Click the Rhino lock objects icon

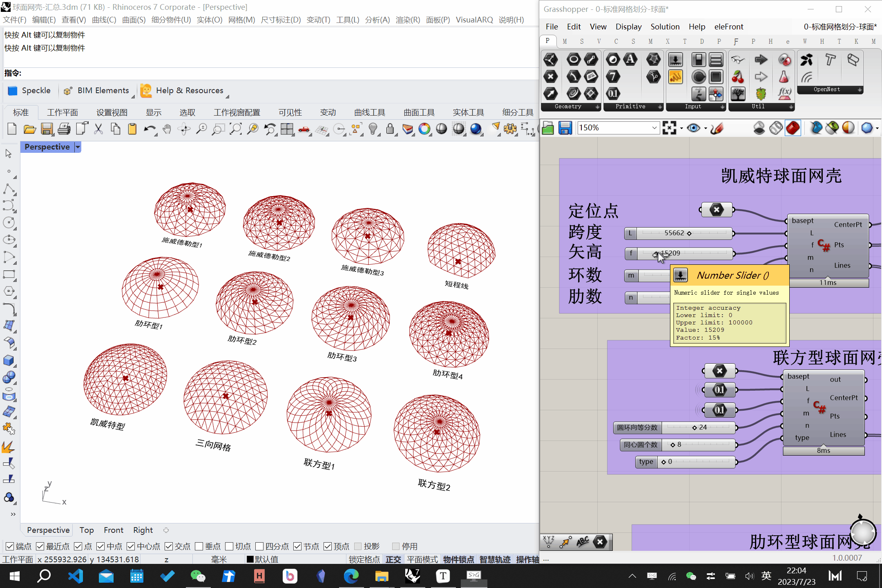[390, 129]
